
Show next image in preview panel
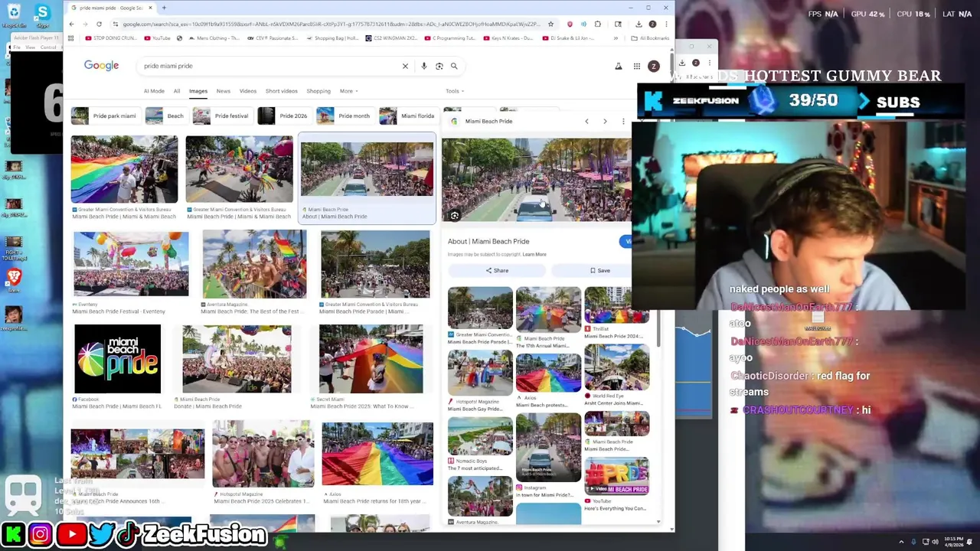click(605, 121)
